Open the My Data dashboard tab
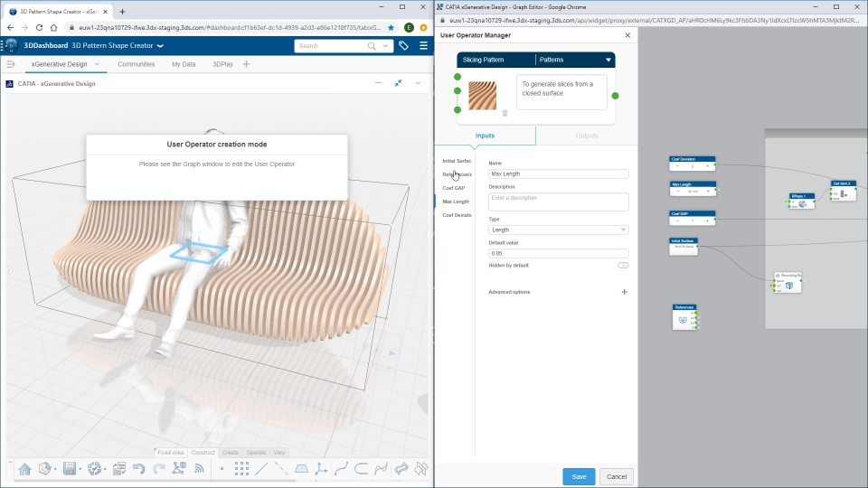This screenshot has height=488, width=868. (x=184, y=64)
